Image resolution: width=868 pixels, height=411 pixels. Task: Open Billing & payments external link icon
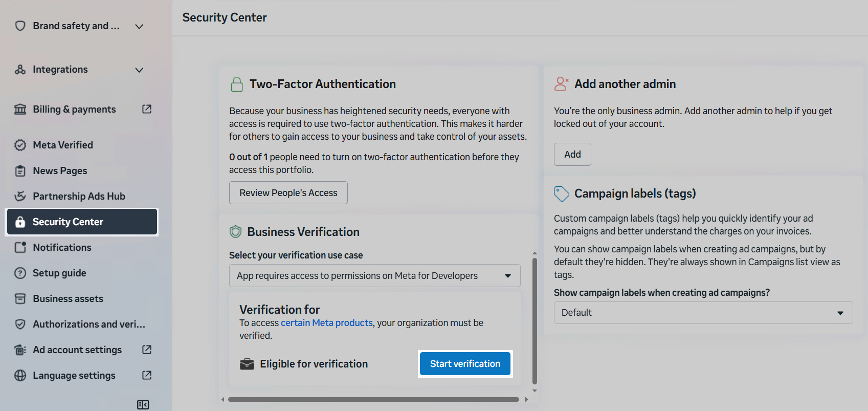(x=147, y=109)
